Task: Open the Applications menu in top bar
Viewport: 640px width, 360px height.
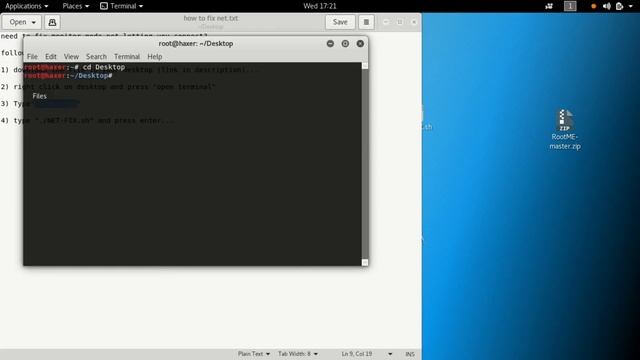Action: click(27, 6)
